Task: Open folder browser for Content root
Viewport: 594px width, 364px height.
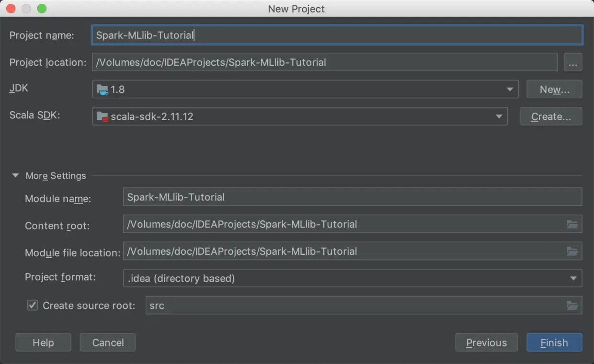Action: 572,224
